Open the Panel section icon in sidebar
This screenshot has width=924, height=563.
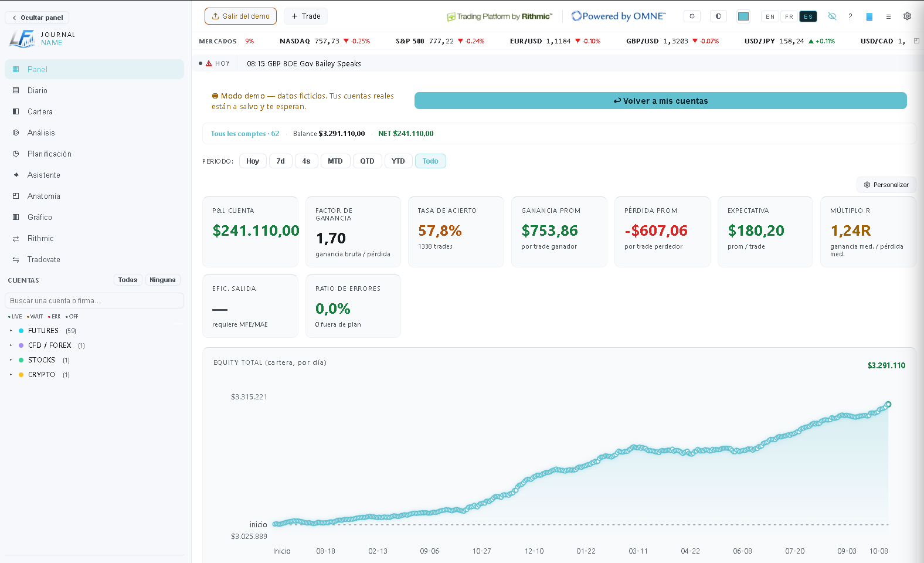click(x=16, y=69)
